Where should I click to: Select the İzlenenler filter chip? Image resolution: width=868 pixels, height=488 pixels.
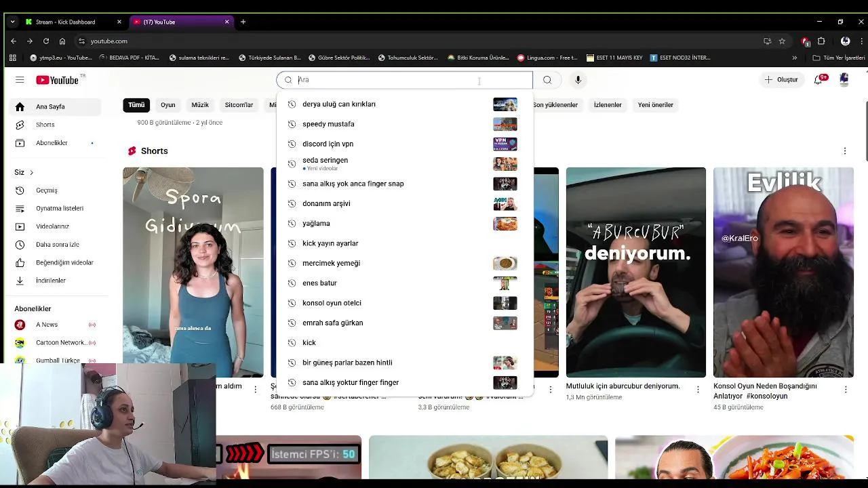click(608, 105)
